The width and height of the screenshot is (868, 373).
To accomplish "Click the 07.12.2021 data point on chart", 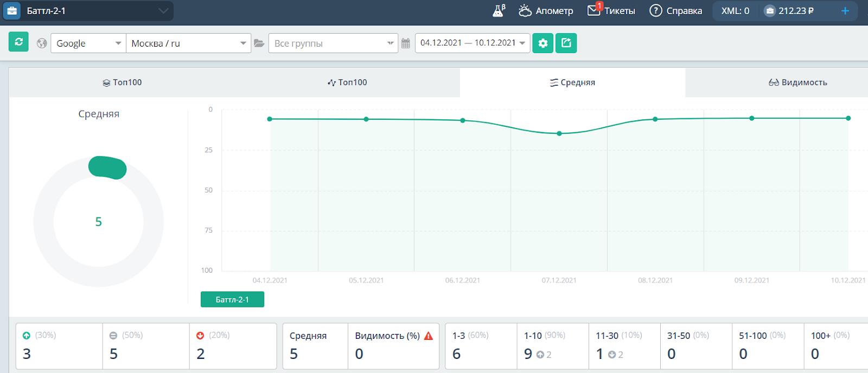I will click(x=559, y=133).
